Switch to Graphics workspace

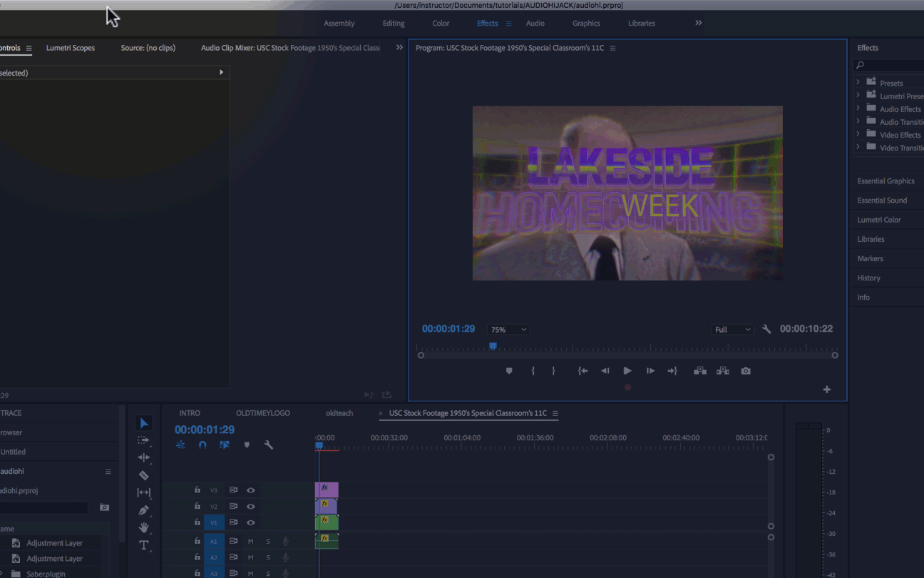[586, 24]
